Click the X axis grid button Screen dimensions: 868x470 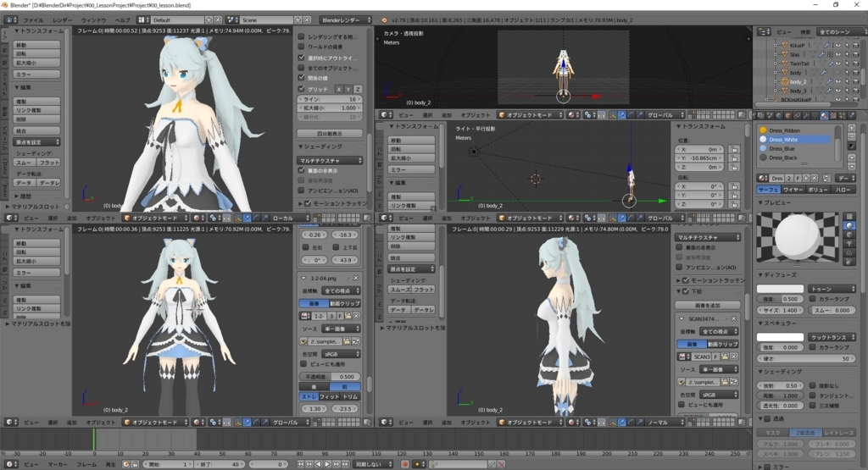339,89
